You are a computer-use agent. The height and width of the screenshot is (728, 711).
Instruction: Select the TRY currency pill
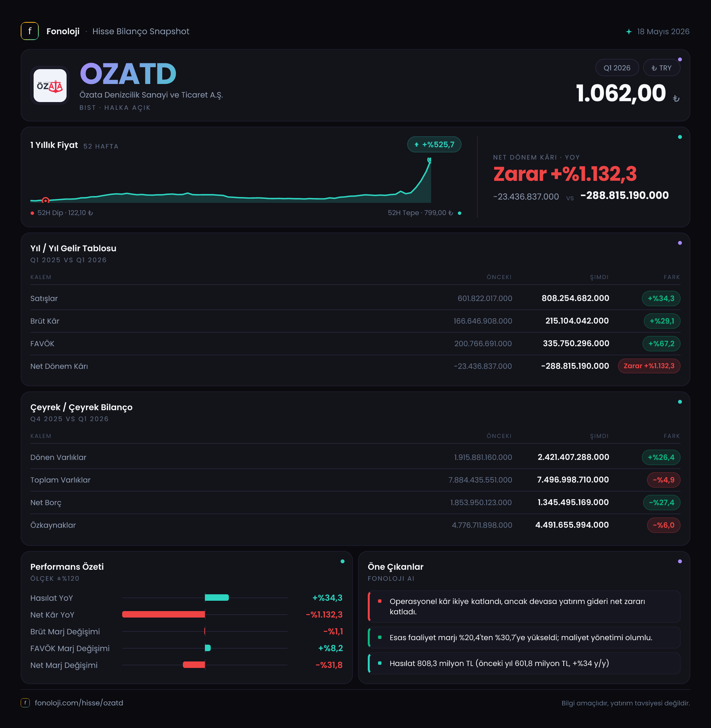661,68
